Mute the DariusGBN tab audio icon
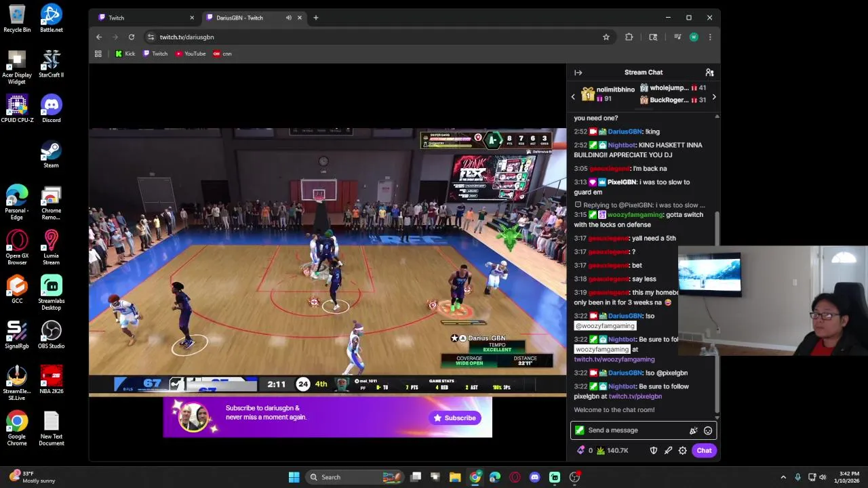 click(289, 18)
